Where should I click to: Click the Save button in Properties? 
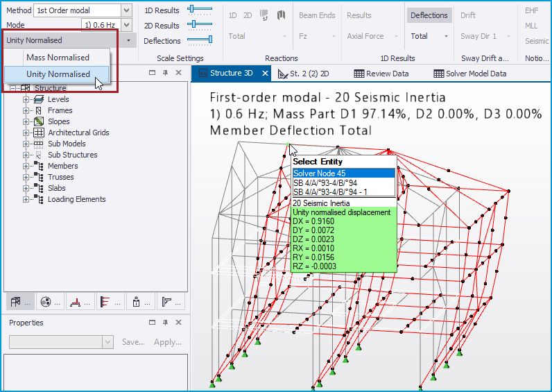pyautogui.click(x=133, y=342)
